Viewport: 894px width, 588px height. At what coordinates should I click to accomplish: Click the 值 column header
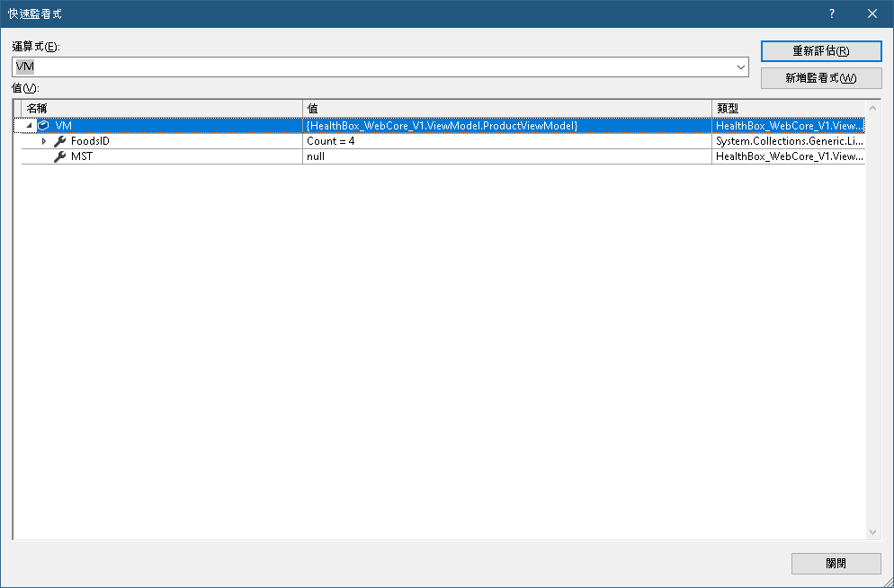tap(507, 109)
